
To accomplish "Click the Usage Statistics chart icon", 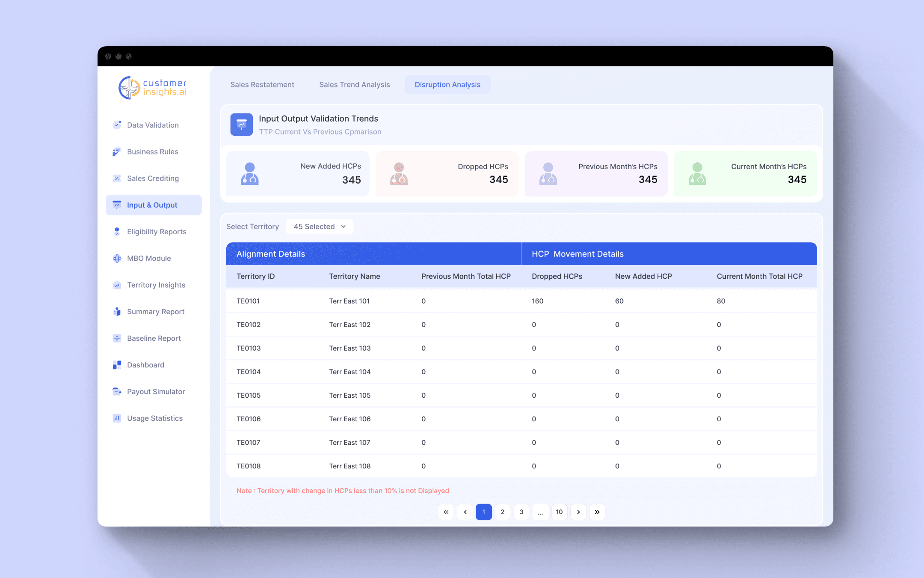I will (x=117, y=418).
